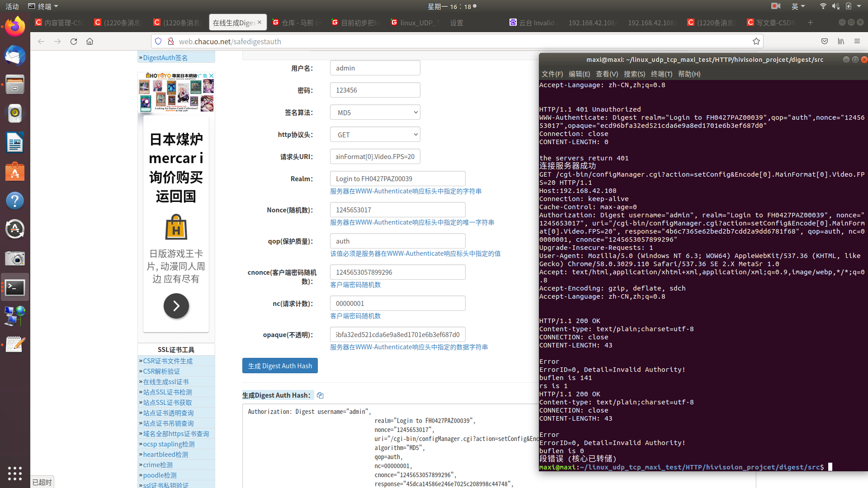Switch to the 仓库 - 马熙 tab

297,23
